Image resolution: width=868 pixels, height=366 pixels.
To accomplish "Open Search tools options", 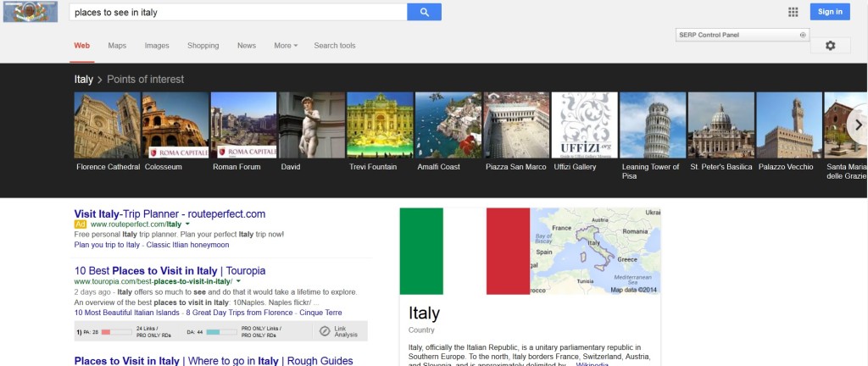I will tap(334, 46).
